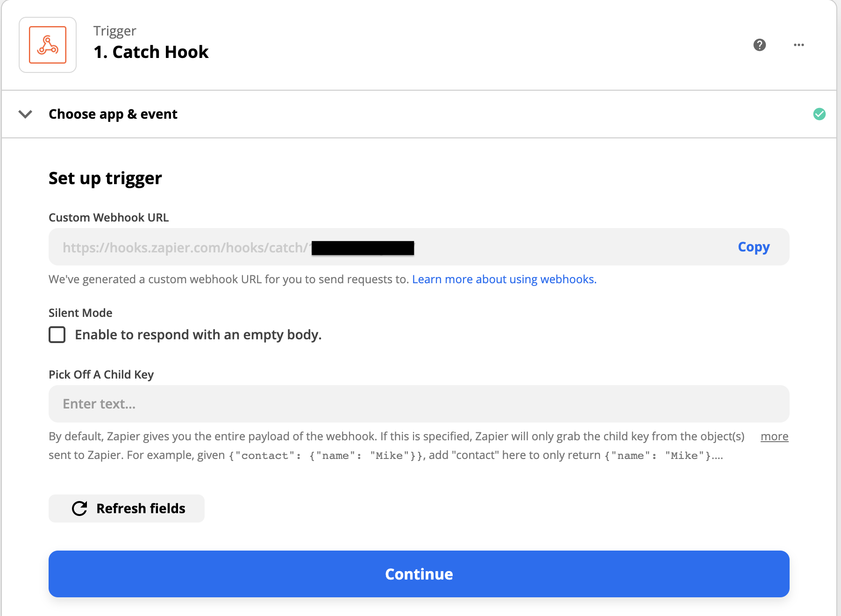Open the 'Learn more about using webhooks' link
This screenshot has height=616, width=841.
(504, 279)
